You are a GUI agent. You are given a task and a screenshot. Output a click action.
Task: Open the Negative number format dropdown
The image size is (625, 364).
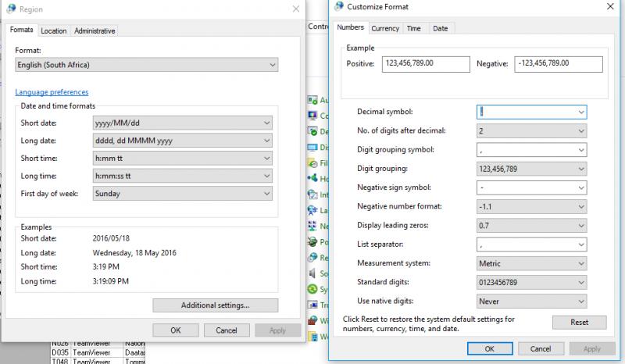coord(531,206)
